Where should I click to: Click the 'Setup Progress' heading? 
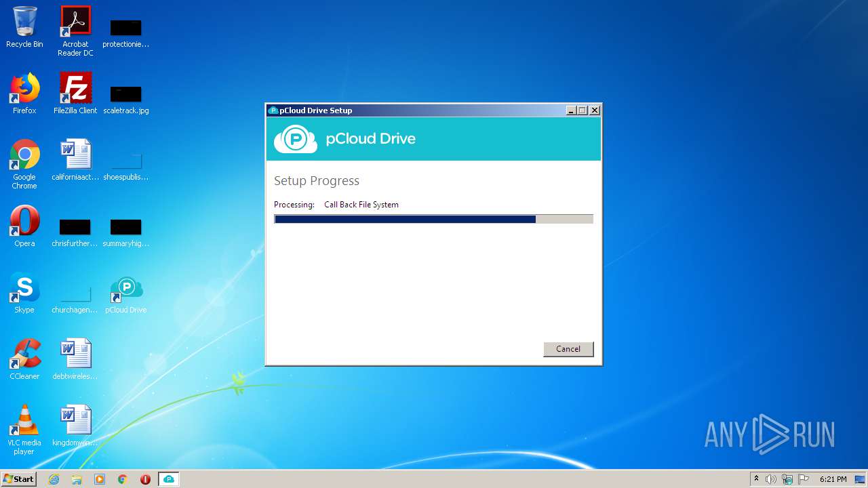point(317,181)
